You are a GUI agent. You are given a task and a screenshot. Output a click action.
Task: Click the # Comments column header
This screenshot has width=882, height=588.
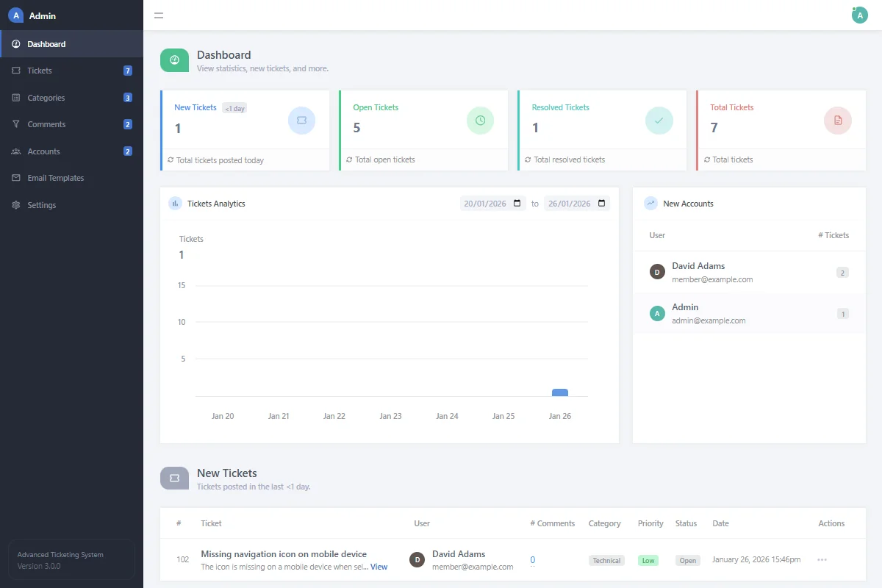(553, 523)
